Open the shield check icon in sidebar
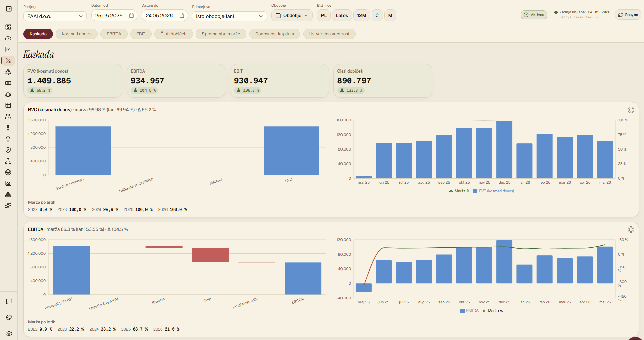Screen dimensions: 644x340 tap(8, 150)
